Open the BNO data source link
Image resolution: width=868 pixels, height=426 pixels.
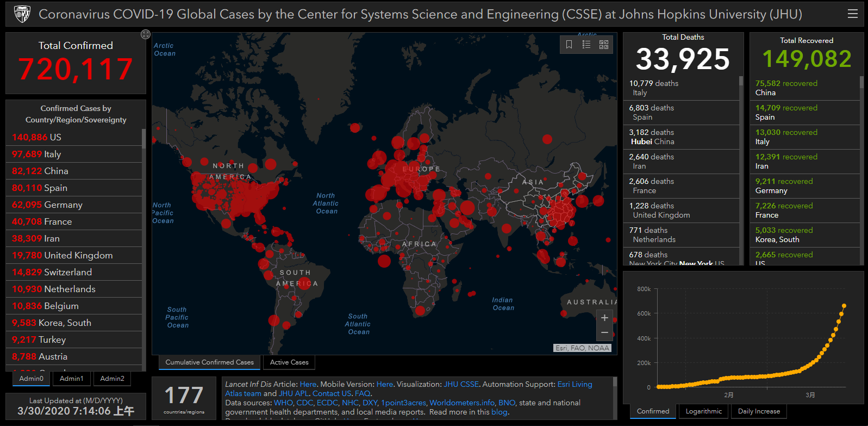(507, 403)
